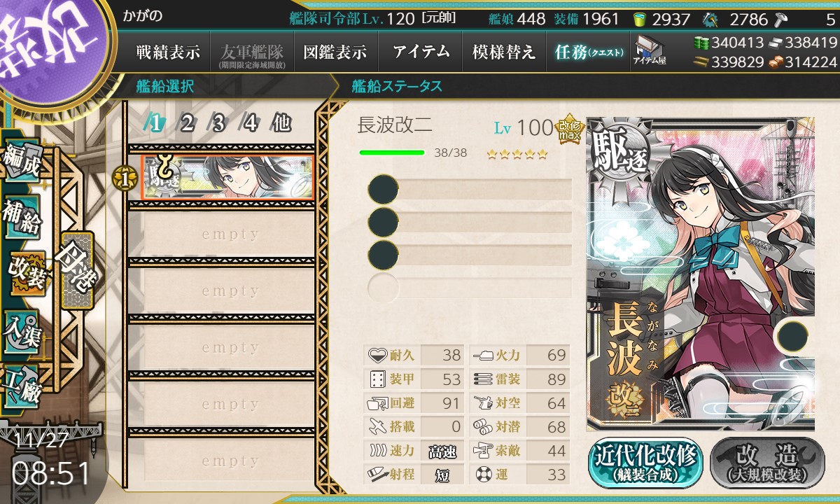Image resolution: width=840 pixels, height=504 pixels.
Task: Open 図鑑表示 encyclopedia menu
Action: point(335,52)
